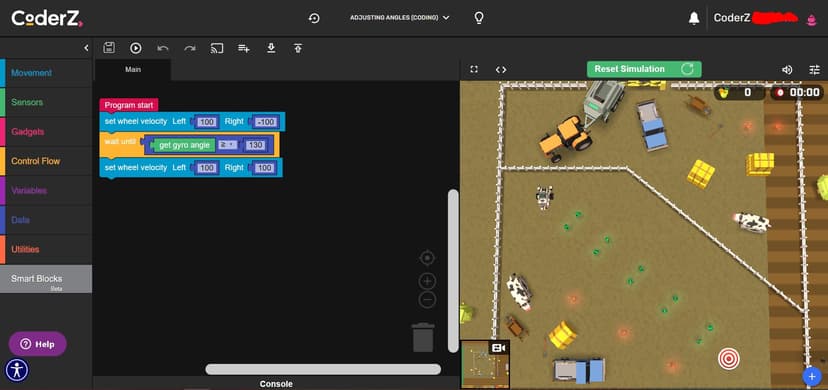Open the ≥ comparison operator dropdown

click(228, 145)
